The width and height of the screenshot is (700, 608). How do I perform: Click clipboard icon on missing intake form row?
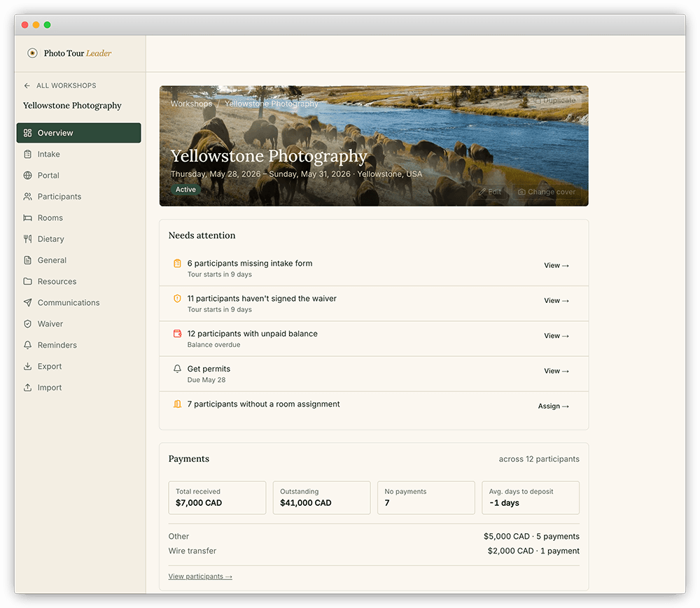(177, 263)
